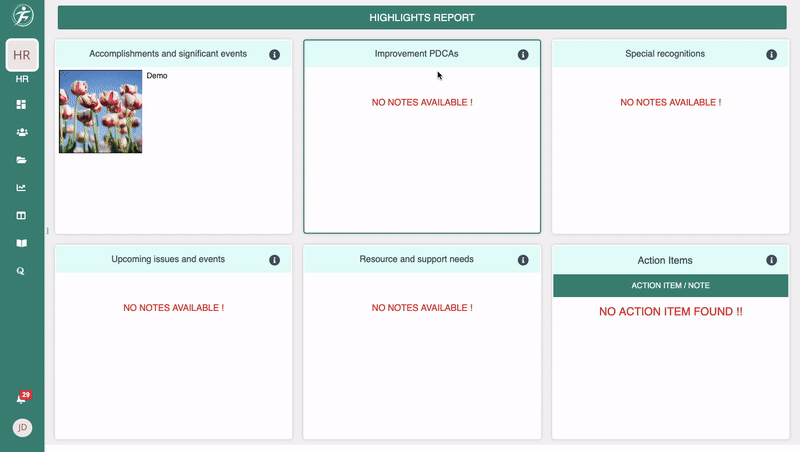
Task: Open the line chart metrics icon
Action: 21,188
